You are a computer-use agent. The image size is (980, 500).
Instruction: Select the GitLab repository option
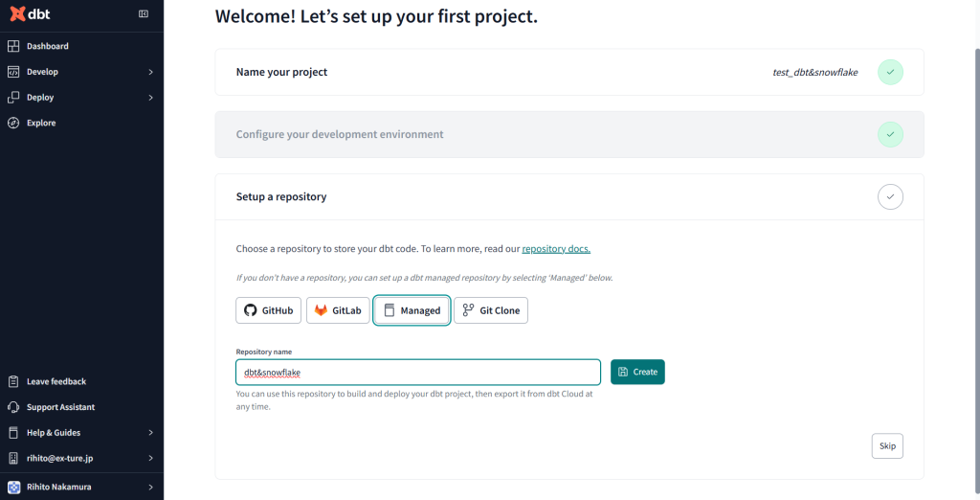pos(338,310)
